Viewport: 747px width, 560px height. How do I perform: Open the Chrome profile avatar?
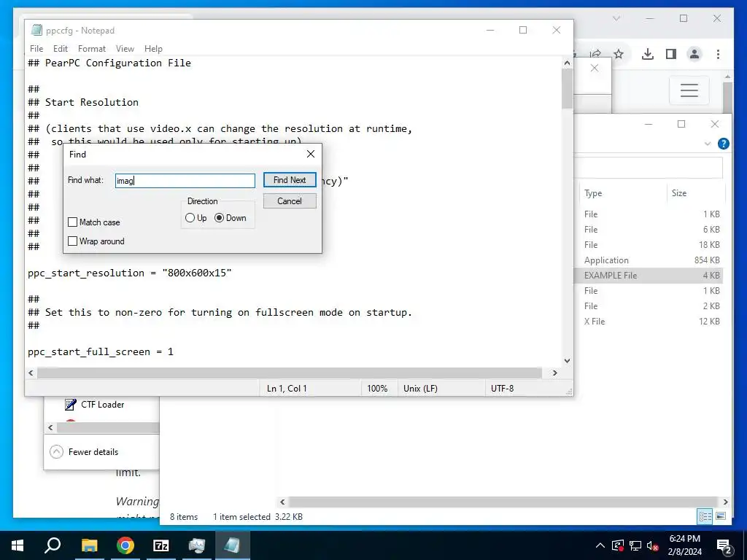pos(694,54)
